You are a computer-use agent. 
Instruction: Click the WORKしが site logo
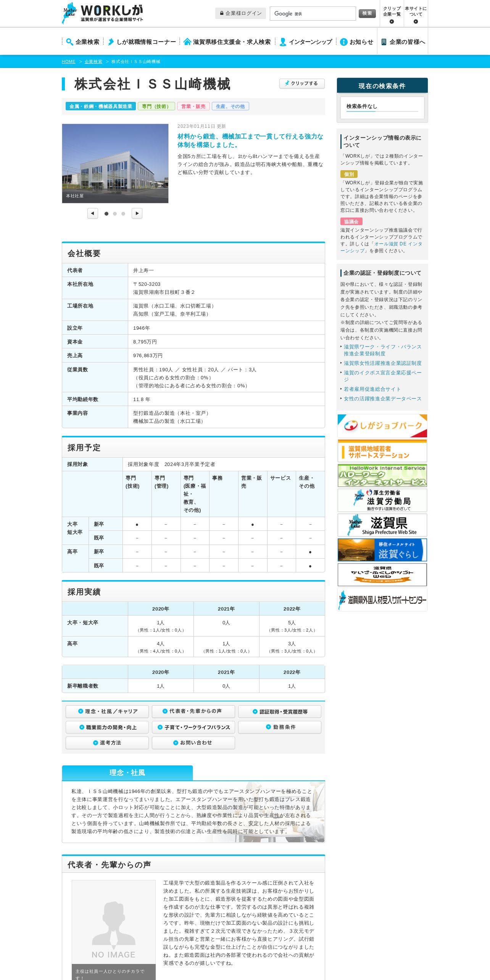coord(102,13)
